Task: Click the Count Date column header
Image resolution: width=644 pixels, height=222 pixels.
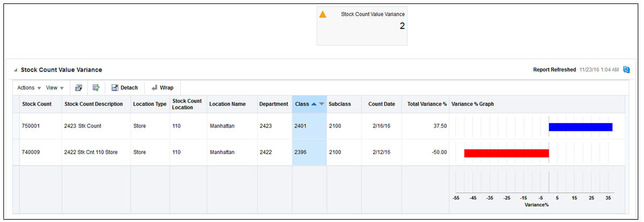Action: point(381,104)
